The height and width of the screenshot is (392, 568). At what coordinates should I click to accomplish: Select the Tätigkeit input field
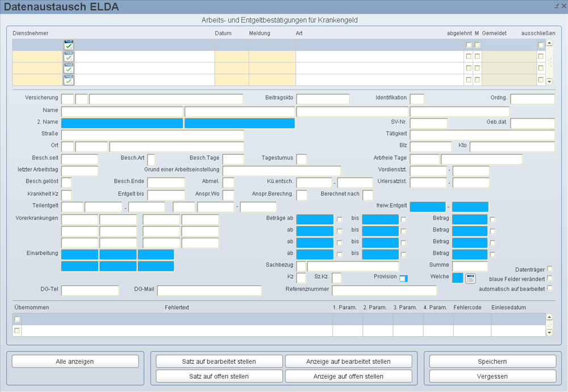(x=482, y=135)
